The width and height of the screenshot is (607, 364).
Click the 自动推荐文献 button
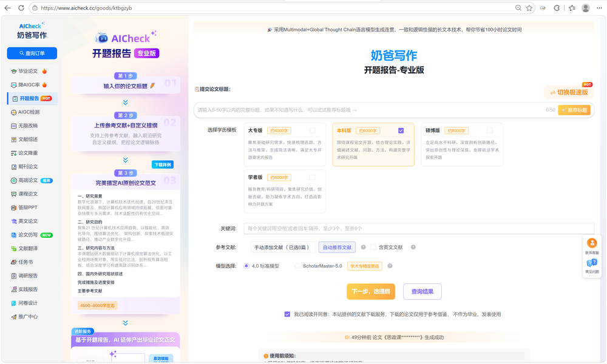tap(337, 248)
